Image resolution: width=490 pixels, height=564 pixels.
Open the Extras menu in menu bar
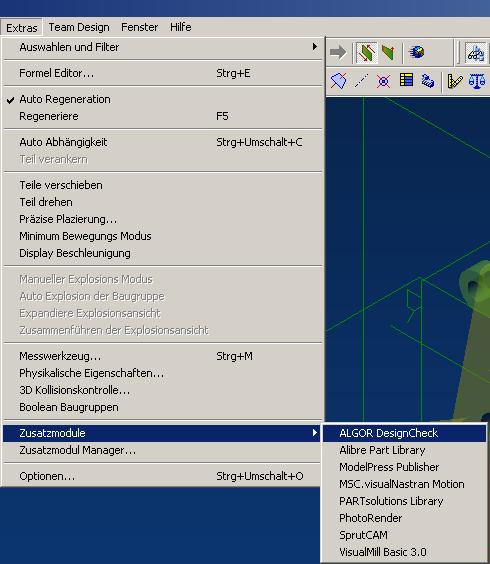click(22, 28)
